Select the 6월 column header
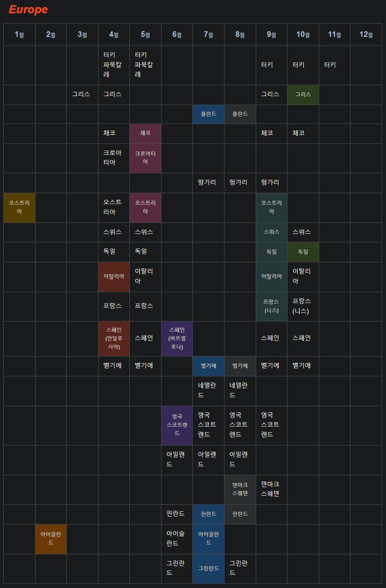 click(177, 35)
